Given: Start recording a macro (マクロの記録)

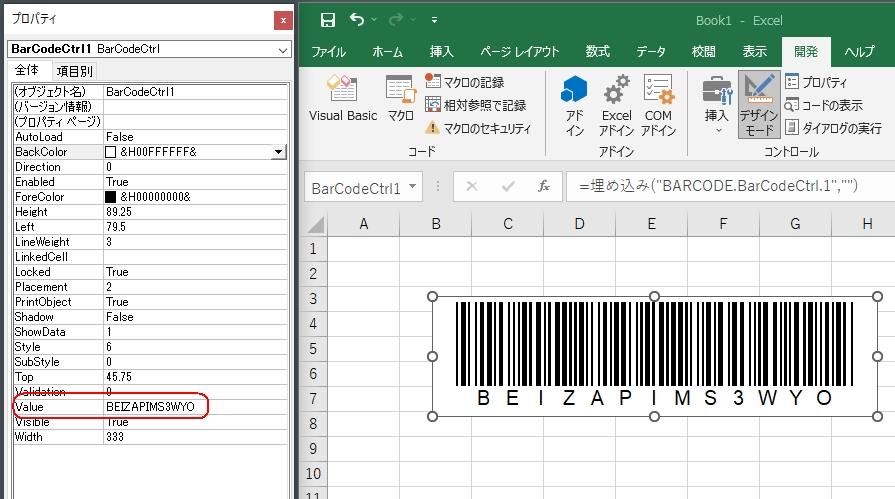Looking at the screenshot, I should tap(465, 82).
